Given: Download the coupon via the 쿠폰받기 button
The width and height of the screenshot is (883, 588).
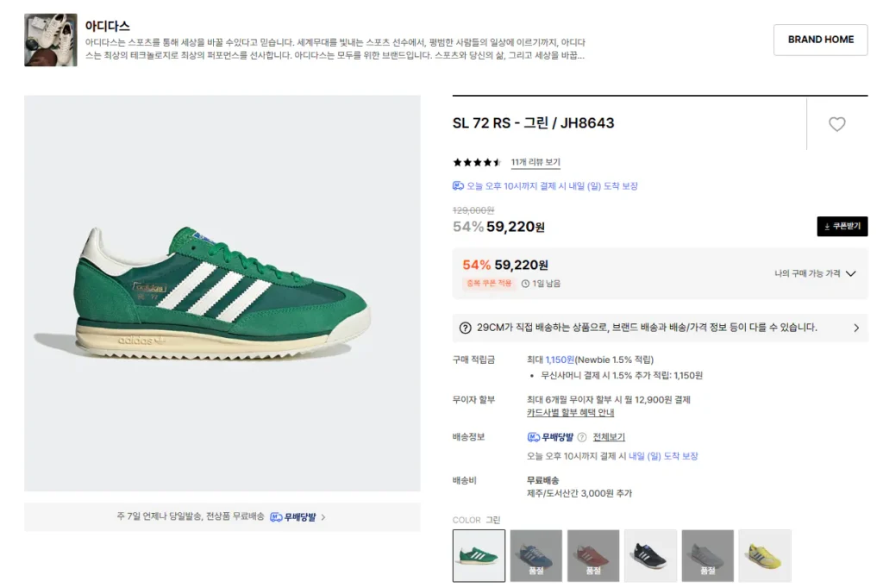Looking at the screenshot, I should (842, 227).
